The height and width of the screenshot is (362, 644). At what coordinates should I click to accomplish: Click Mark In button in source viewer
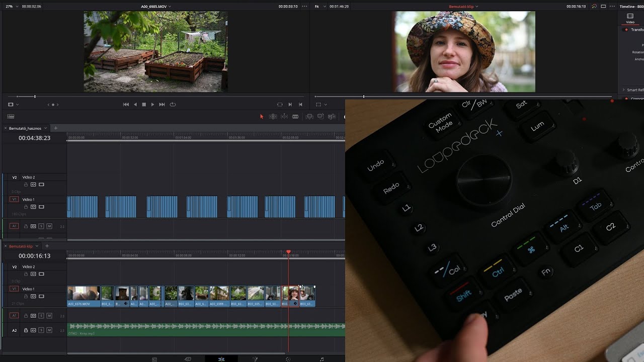coord(290,105)
